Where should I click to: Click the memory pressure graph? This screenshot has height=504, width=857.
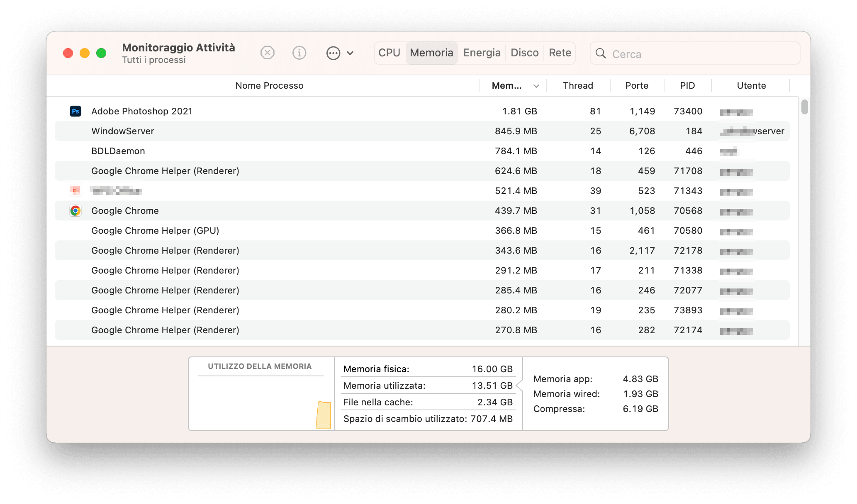click(x=261, y=404)
